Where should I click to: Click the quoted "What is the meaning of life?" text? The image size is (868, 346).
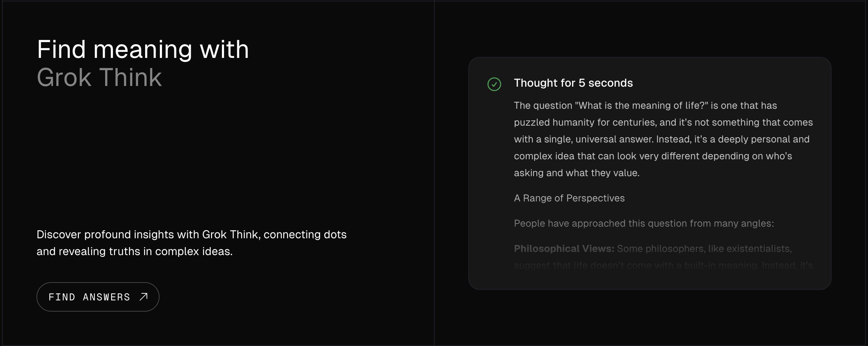642,106
